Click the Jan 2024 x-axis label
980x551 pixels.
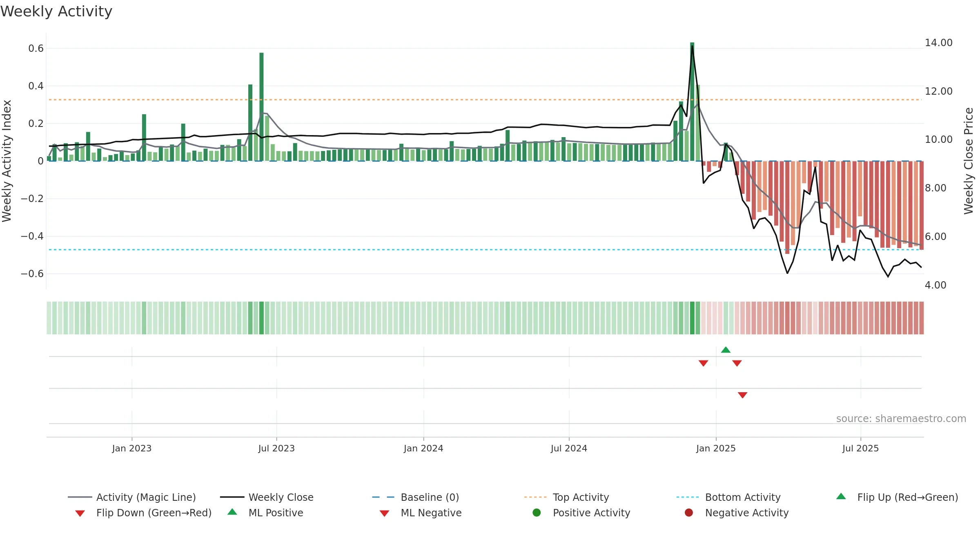coord(423,448)
